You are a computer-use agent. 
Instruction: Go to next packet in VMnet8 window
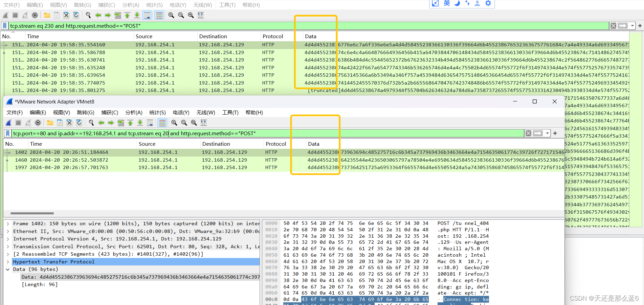point(111,123)
